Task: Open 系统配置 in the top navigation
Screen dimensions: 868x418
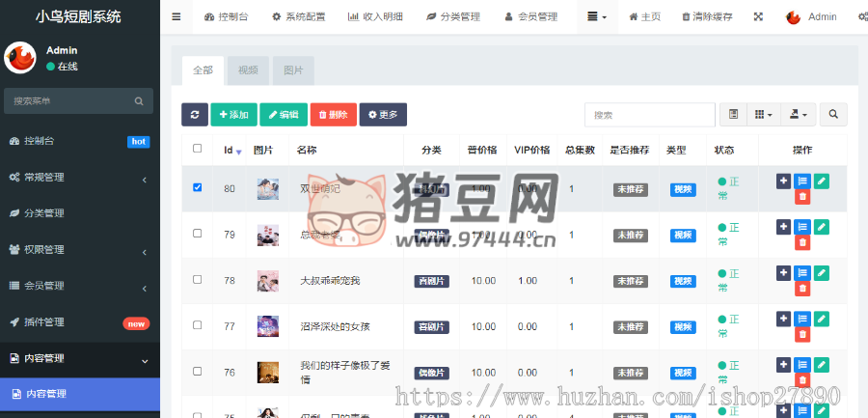Action: point(298,17)
